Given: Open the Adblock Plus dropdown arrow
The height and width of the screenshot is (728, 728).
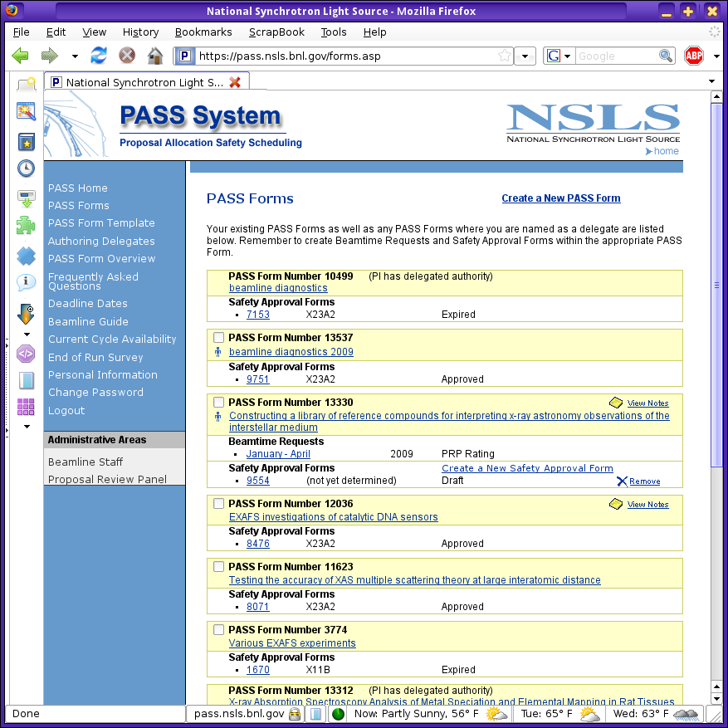Looking at the screenshot, I should tap(716, 56).
